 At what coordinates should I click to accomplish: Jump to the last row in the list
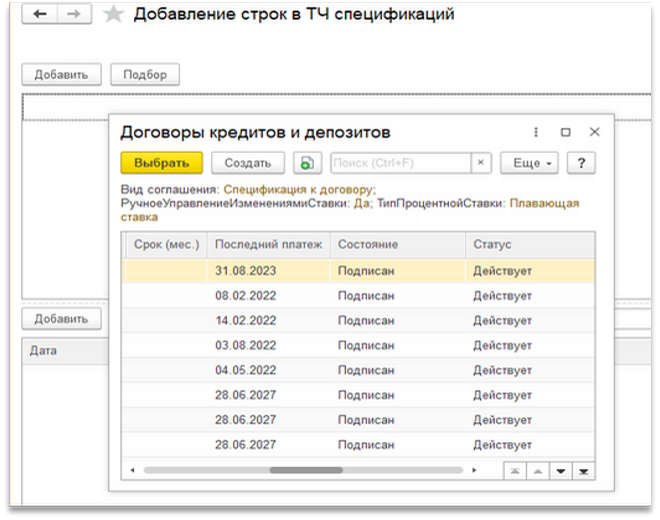pyautogui.click(x=583, y=471)
